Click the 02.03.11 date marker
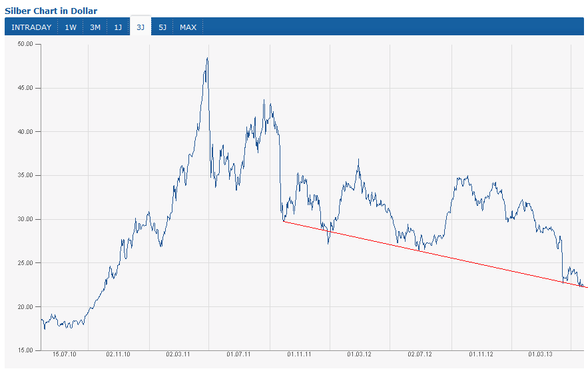The height and width of the screenshot is (371, 588). [x=178, y=355]
